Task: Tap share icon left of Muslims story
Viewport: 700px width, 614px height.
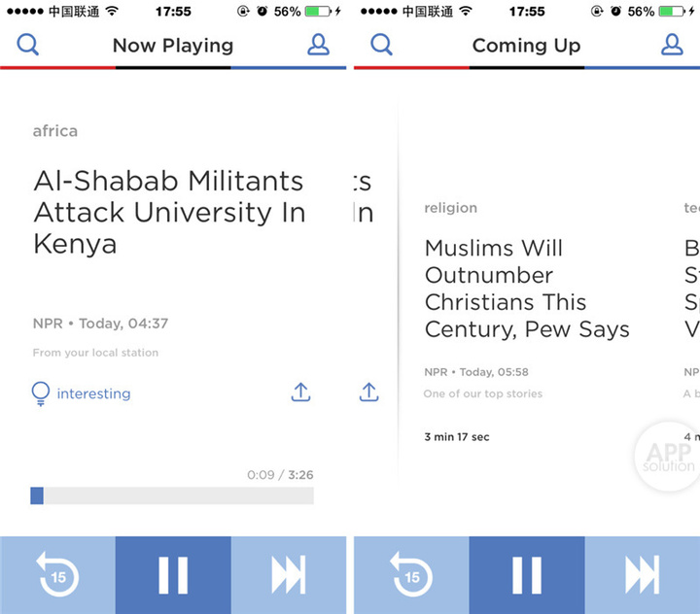Action: tap(368, 392)
